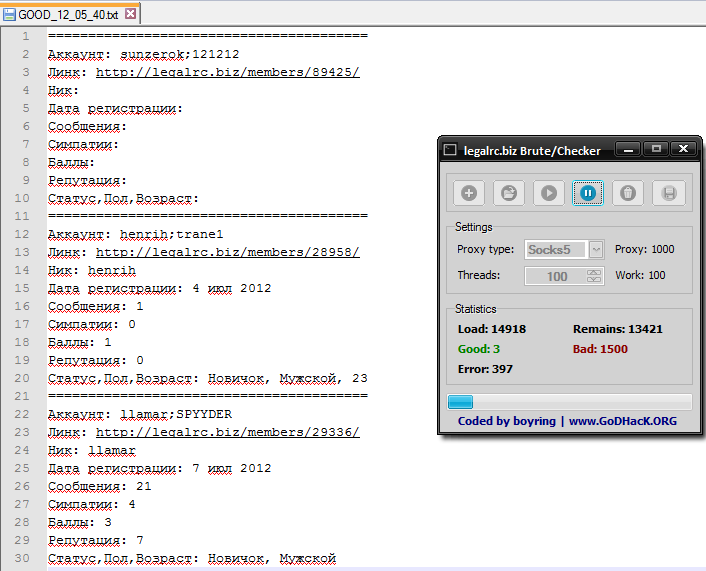Click the open folder icon button
This screenshot has height=571, width=706.
(509, 193)
